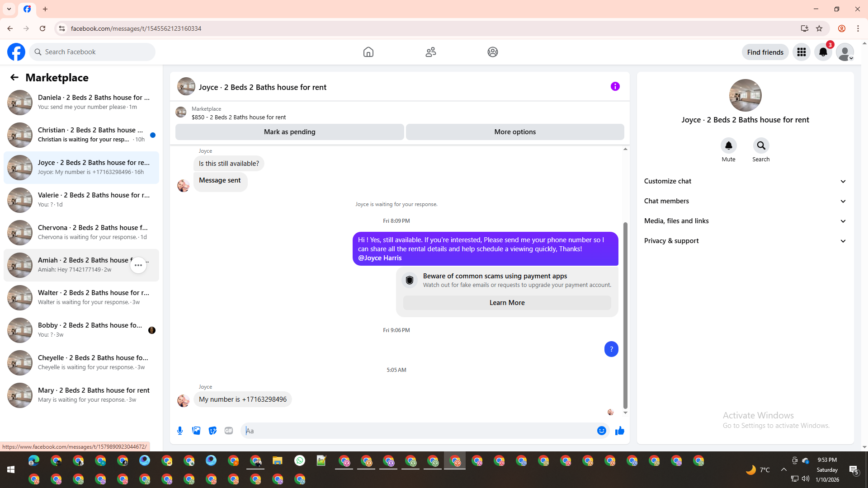Expand the Customize chat section

coord(745,181)
